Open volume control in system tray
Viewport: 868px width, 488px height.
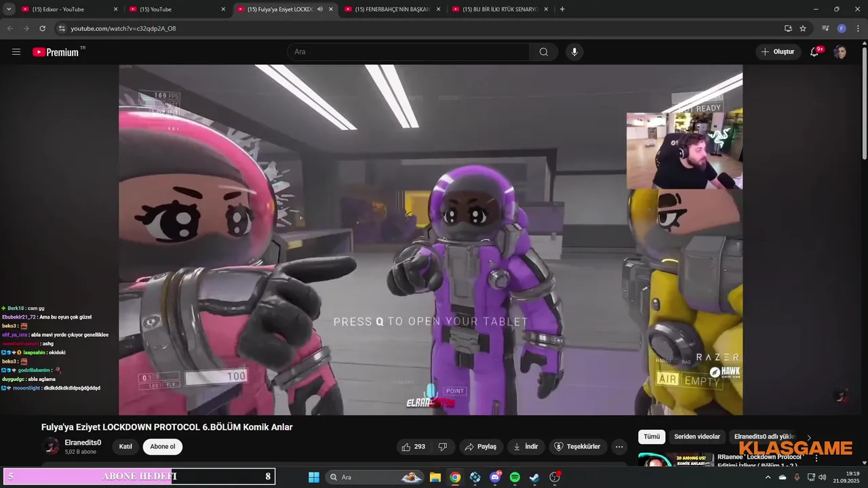click(x=822, y=477)
